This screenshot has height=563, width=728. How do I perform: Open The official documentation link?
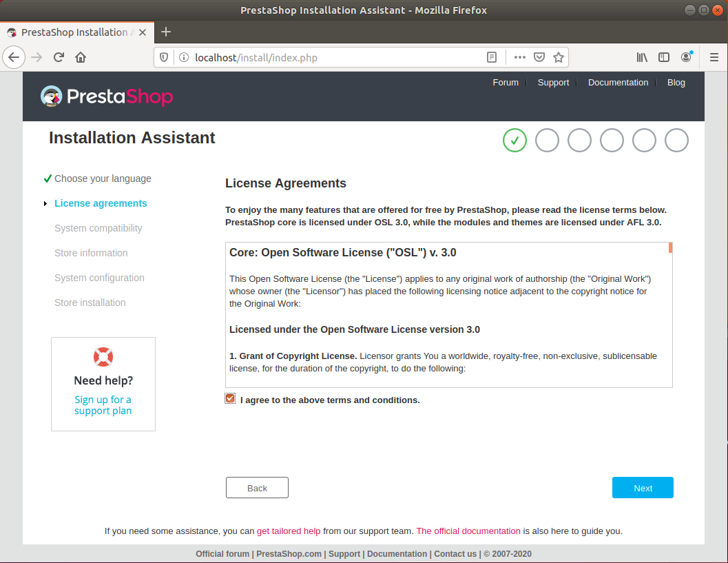click(468, 531)
